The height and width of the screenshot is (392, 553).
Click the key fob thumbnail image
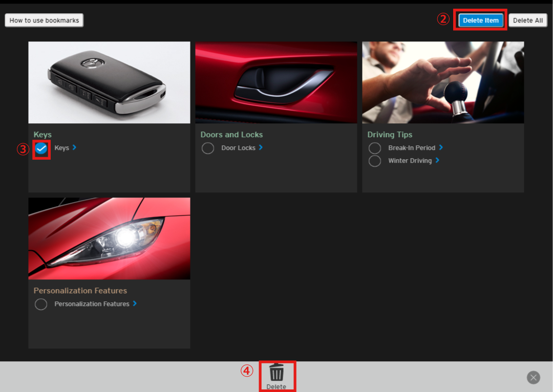point(109,82)
